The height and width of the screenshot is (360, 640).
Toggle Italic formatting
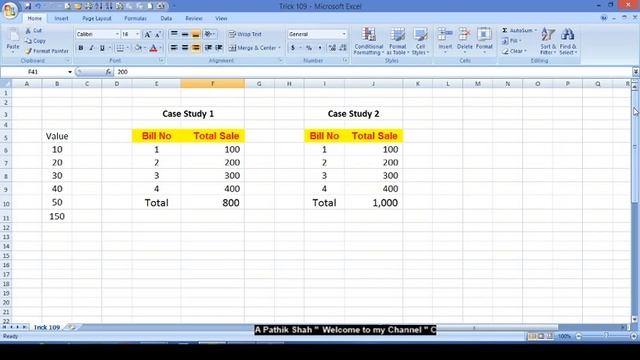[x=91, y=48]
